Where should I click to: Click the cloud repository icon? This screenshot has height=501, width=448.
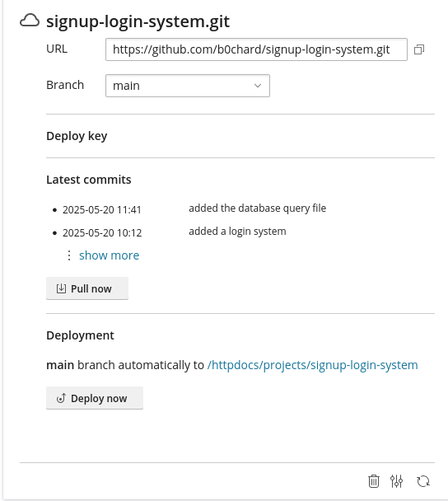(x=30, y=21)
